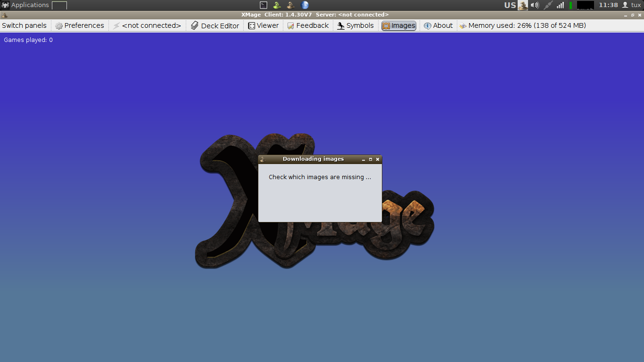Minimize the Downloading images dialog
The width and height of the screenshot is (644, 362).
363,160
